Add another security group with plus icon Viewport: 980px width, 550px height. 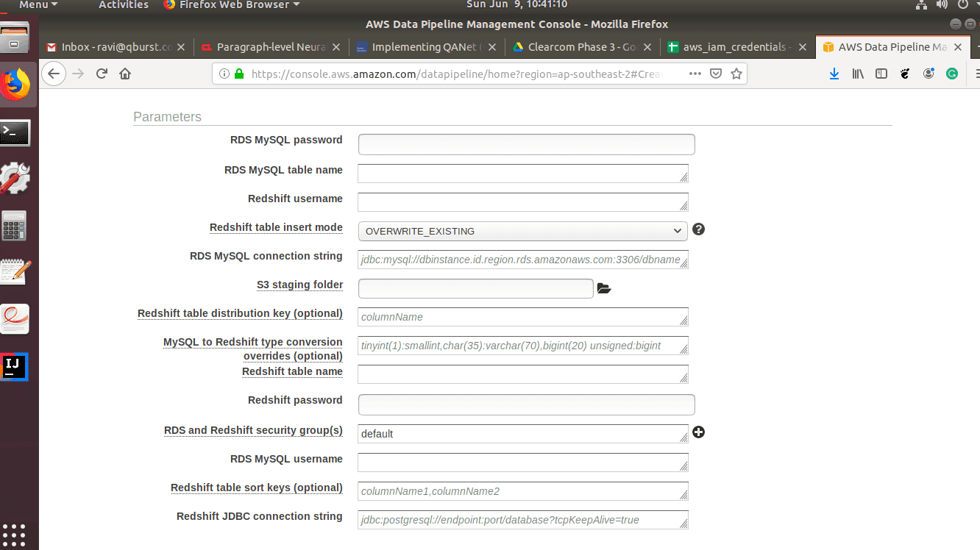[x=698, y=432]
